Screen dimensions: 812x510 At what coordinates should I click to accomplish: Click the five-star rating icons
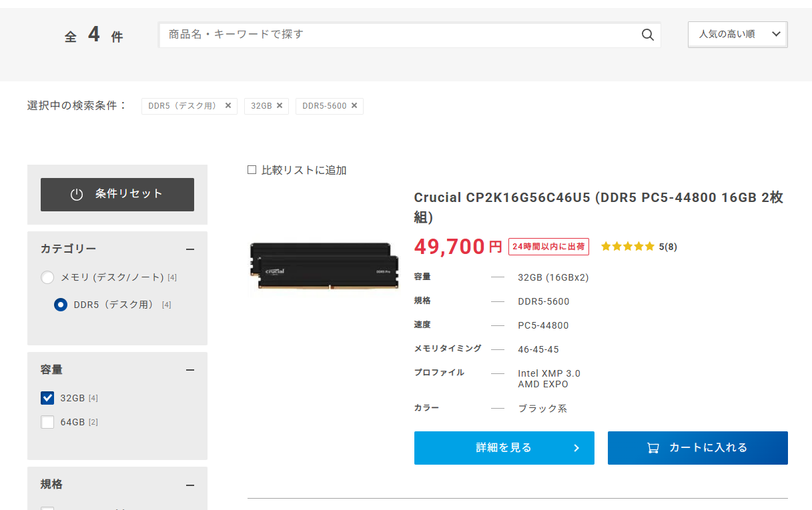click(x=627, y=247)
